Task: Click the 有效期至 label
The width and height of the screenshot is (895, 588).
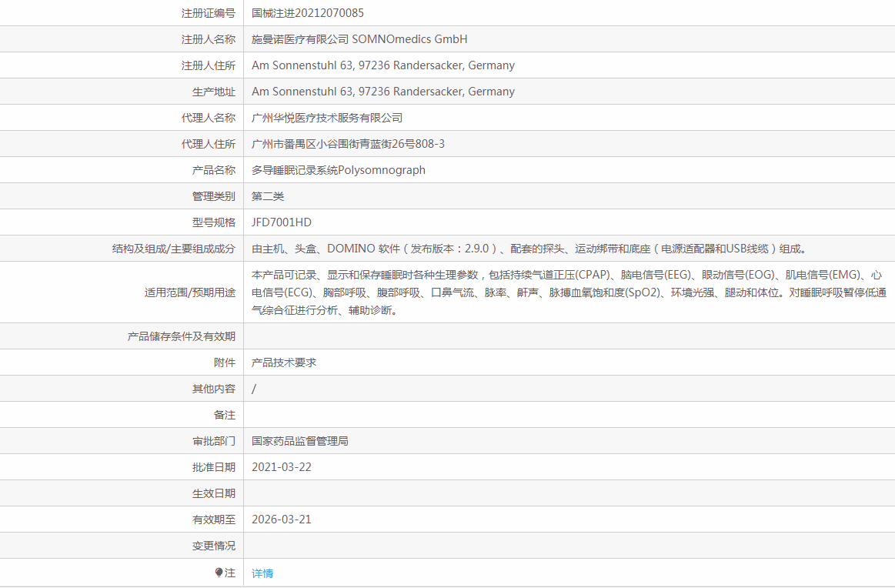Action: coord(214,520)
